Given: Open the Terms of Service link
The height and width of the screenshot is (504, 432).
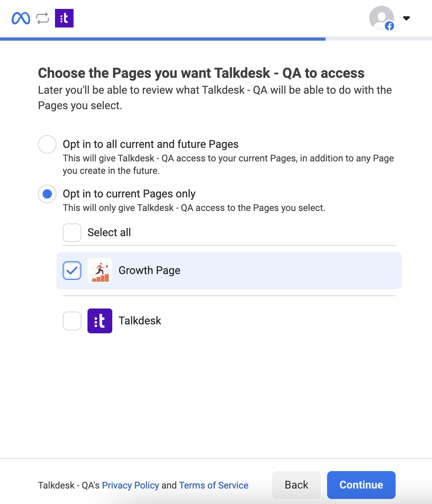Looking at the screenshot, I should (x=214, y=485).
